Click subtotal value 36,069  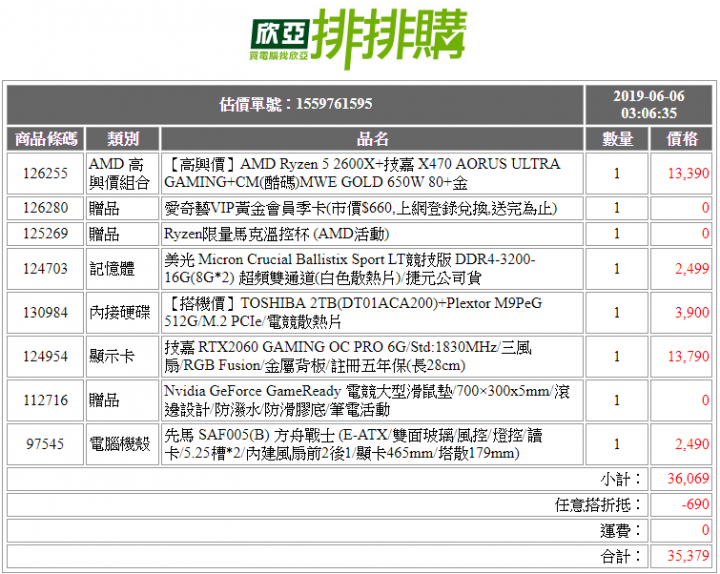click(x=688, y=479)
